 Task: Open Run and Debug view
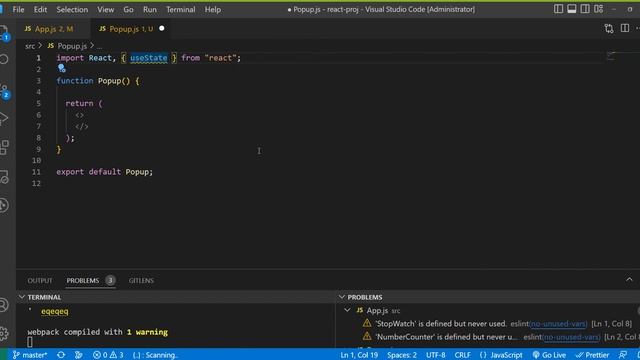tap(4, 119)
